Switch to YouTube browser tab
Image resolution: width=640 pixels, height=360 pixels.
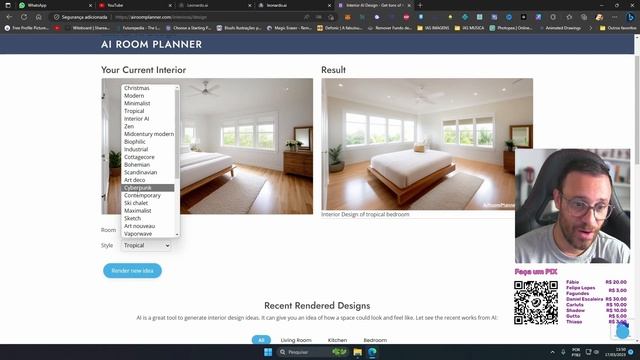pos(135,5)
